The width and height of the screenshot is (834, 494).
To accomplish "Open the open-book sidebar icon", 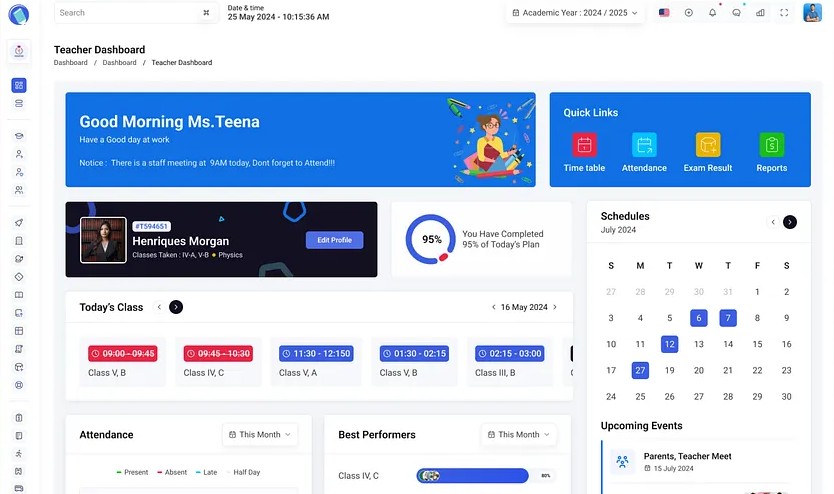I will tap(19, 295).
